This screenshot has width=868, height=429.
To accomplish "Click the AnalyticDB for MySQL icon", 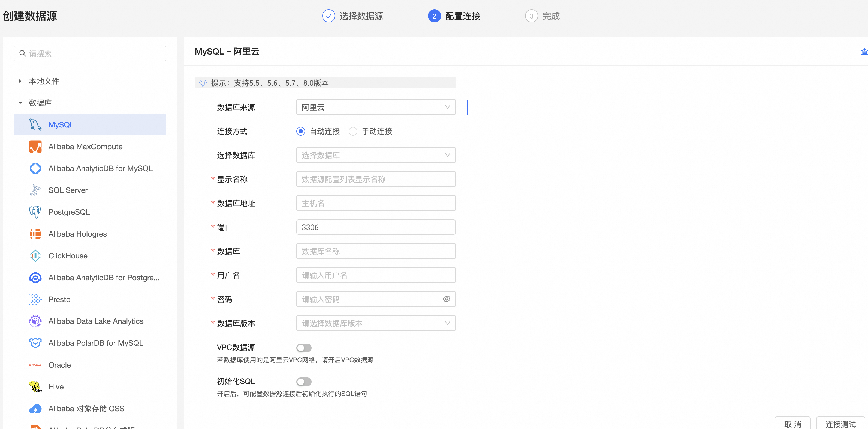I will click(35, 168).
